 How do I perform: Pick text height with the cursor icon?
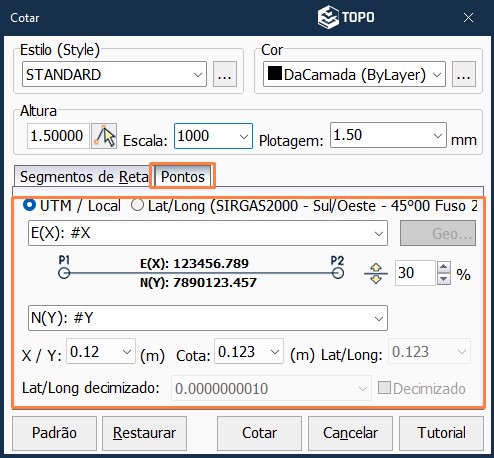click(x=104, y=136)
